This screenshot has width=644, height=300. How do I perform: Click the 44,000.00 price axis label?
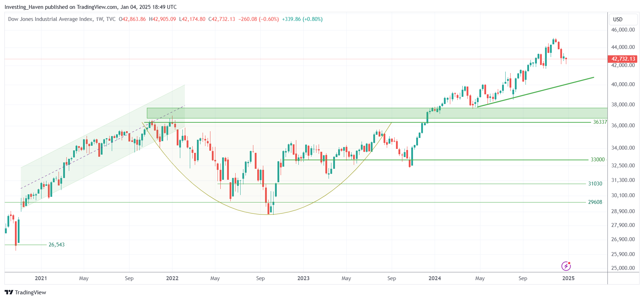click(x=623, y=47)
